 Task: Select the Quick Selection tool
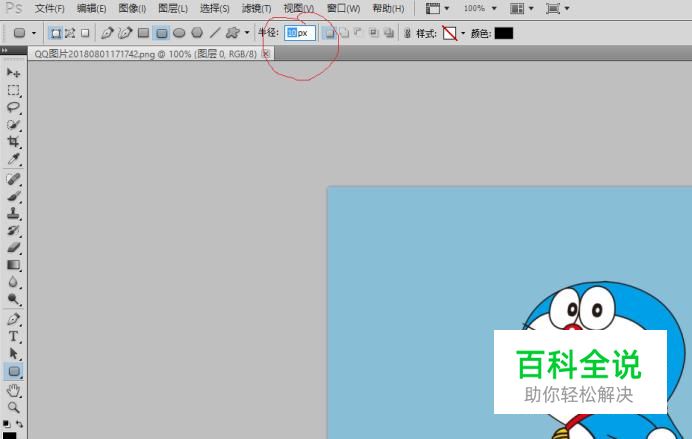[x=13, y=124]
